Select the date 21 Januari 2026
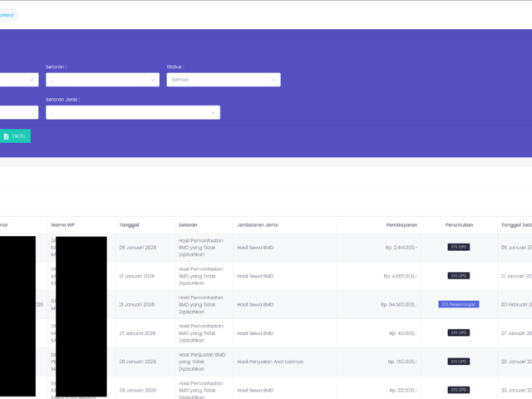 (x=136, y=305)
